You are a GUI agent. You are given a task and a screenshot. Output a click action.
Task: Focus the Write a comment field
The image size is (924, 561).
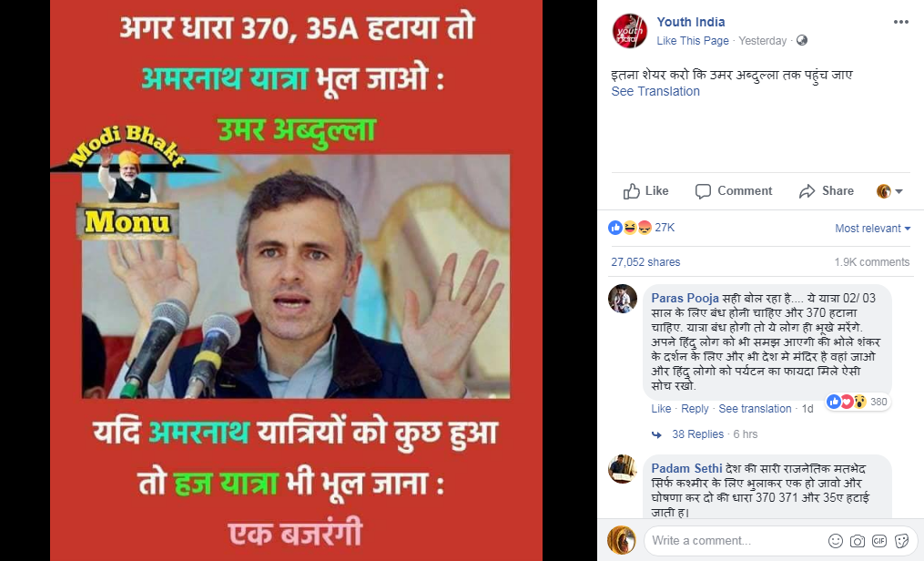pos(736,540)
